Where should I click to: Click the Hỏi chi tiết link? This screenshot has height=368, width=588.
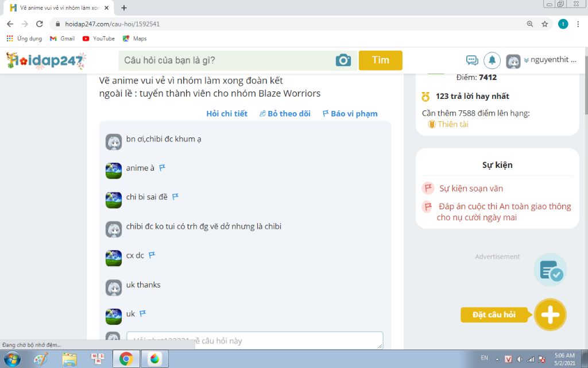coord(226,114)
